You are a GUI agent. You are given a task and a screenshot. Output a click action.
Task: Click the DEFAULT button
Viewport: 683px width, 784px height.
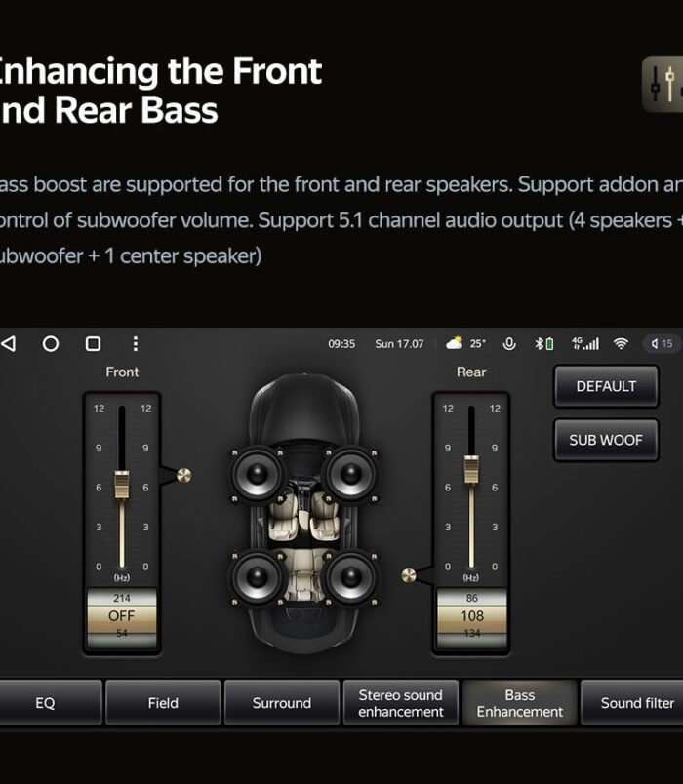606,386
